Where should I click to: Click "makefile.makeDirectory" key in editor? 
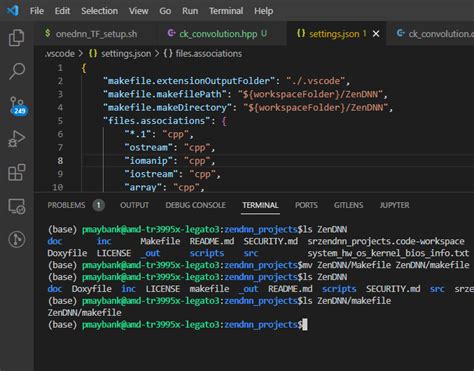(167, 108)
